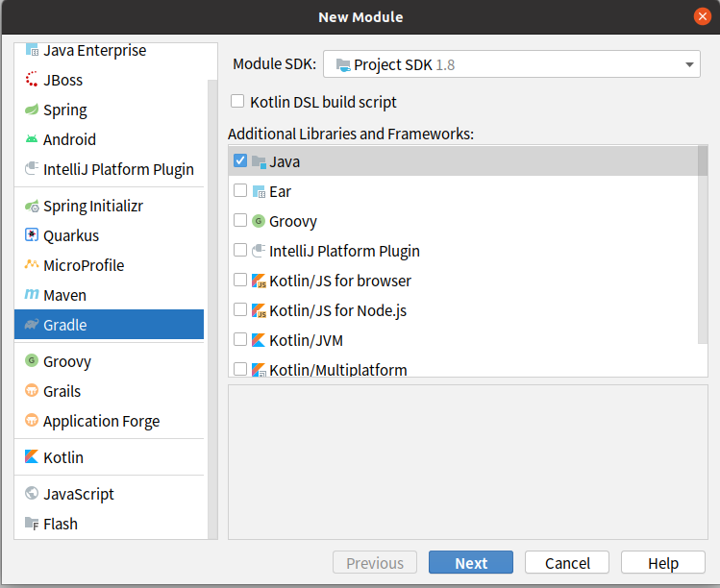Click the Gradle elephant icon

tap(32, 324)
